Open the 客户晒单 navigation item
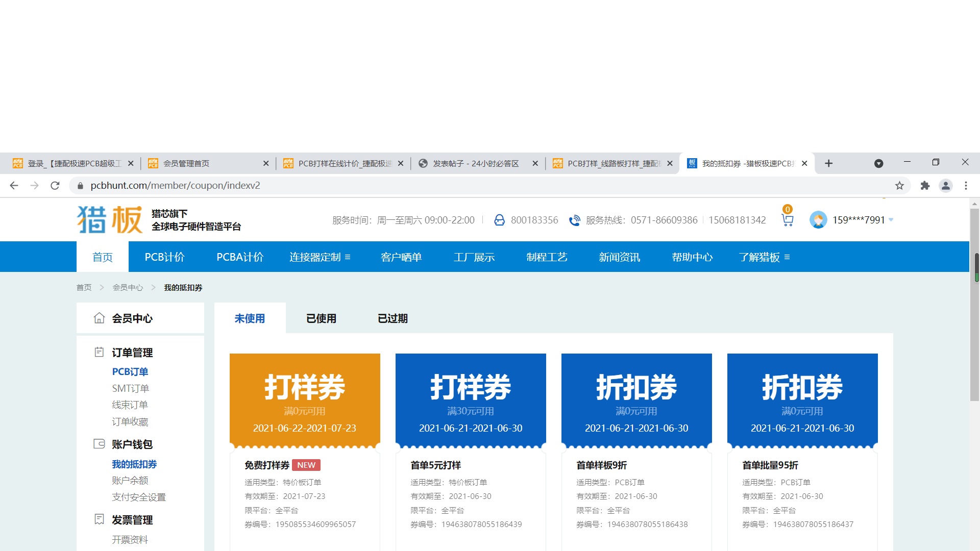 401,257
